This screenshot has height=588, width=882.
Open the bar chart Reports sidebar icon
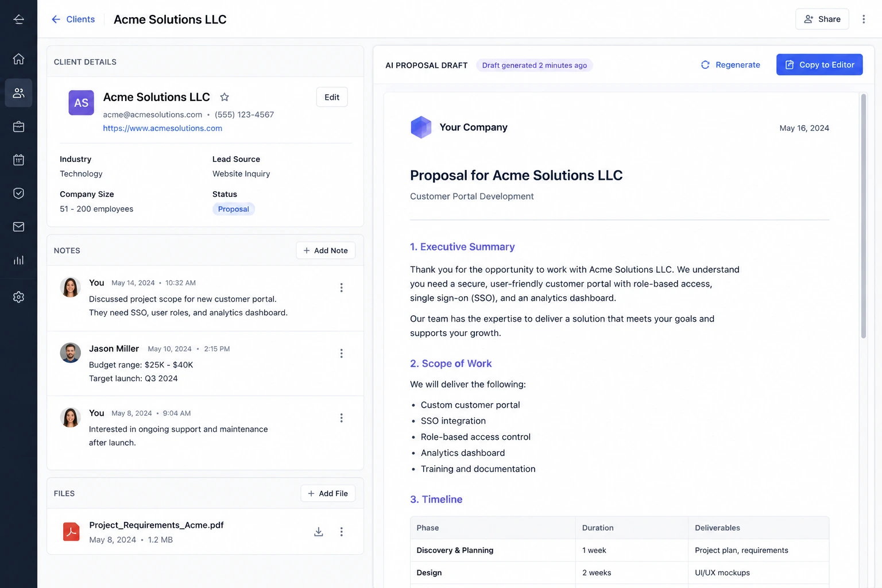(x=18, y=260)
